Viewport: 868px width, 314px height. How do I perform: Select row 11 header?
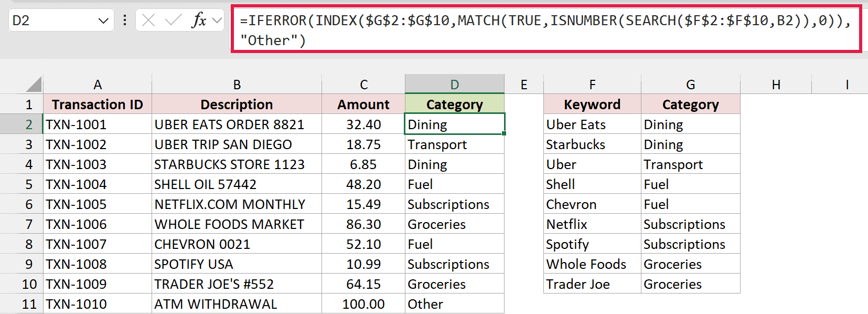pyautogui.click(x=22, y=304)
